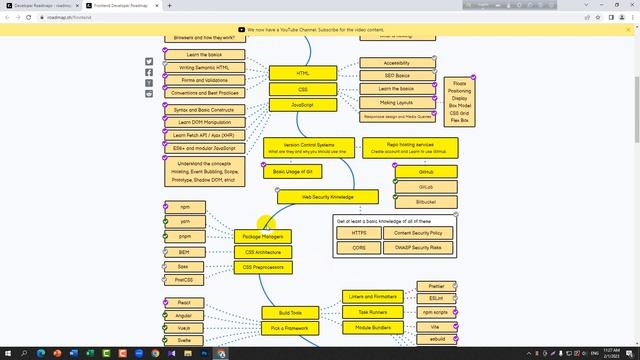Click the Prettier node
This screenshot has width=640, height=360.
pyautogui.click(x=436, y=286)
